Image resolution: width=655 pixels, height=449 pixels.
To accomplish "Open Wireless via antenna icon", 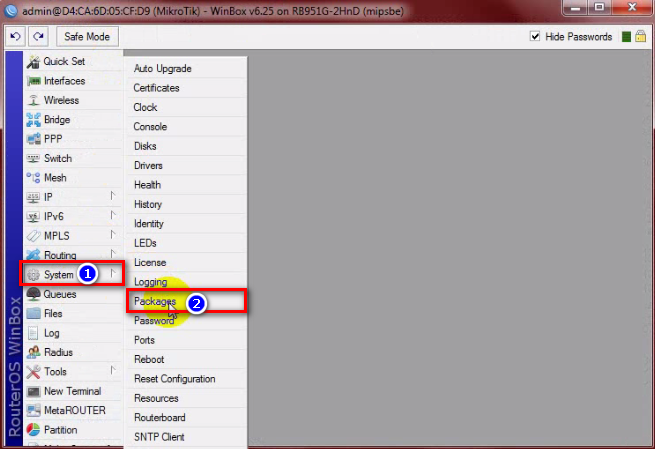I will 33,100.
